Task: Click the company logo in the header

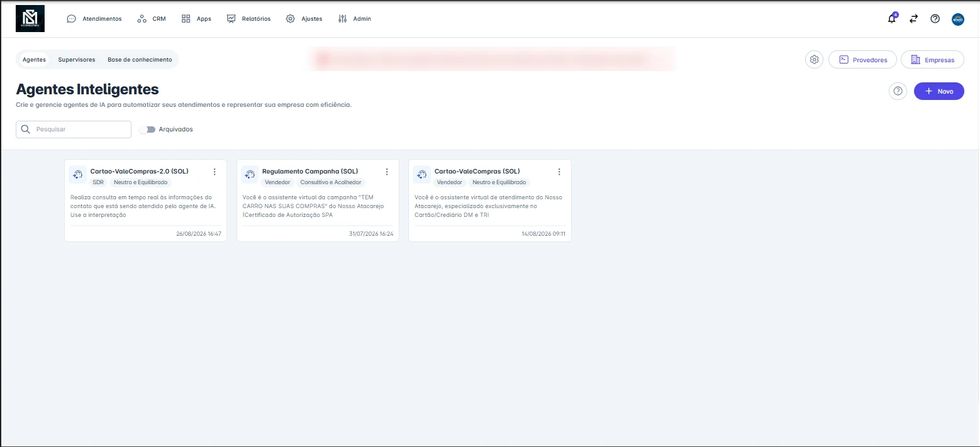Action: point(30,19)
